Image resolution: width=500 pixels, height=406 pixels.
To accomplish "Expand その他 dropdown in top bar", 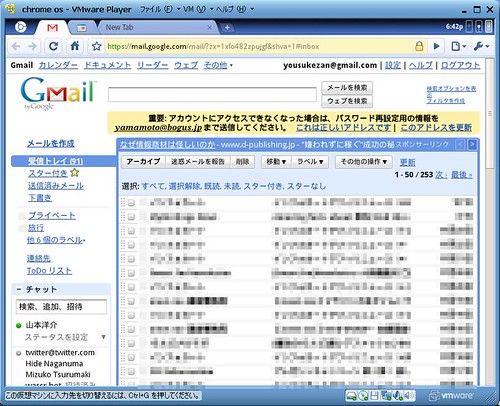I will tap(218, 65).
